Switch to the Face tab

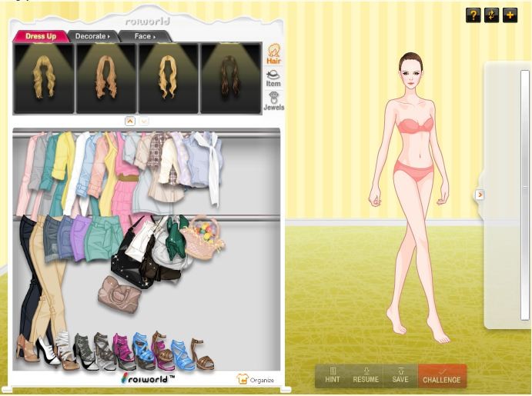[x=145, y=36]
